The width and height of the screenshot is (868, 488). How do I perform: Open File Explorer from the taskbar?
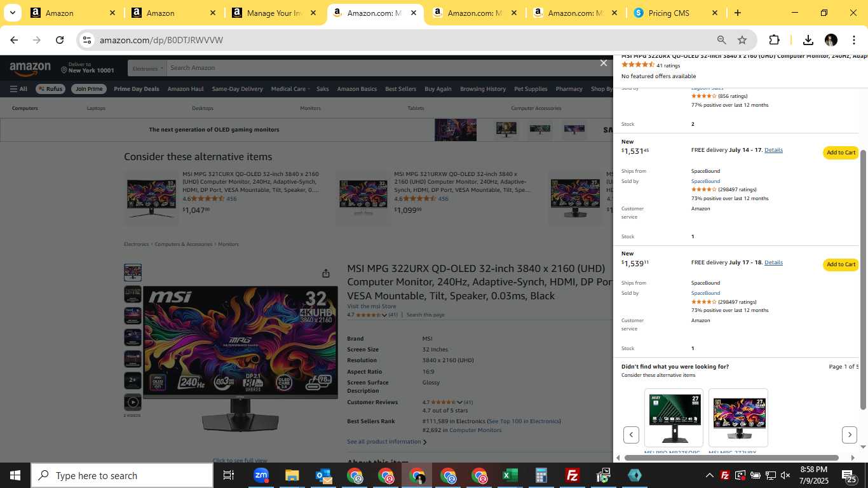[292, 475]
